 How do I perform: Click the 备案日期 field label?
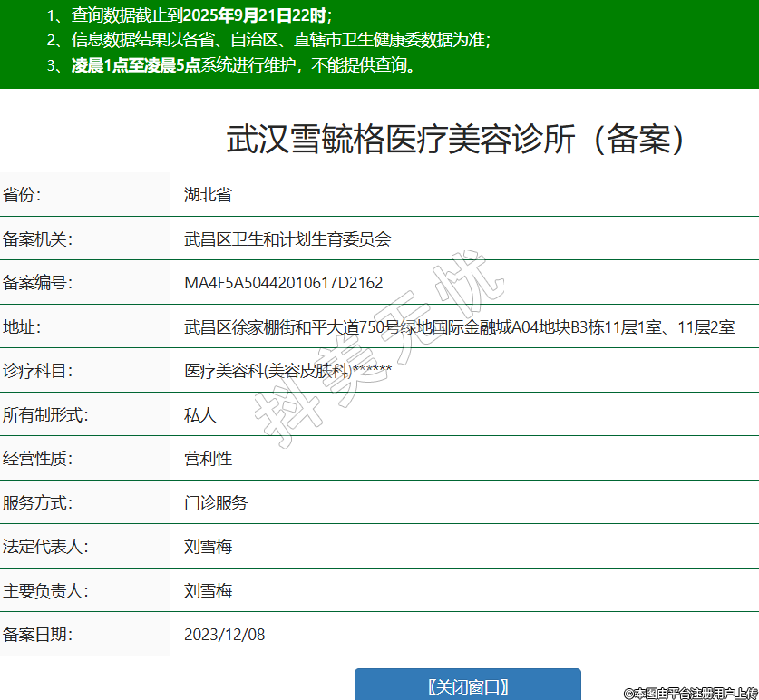point(37,635)
